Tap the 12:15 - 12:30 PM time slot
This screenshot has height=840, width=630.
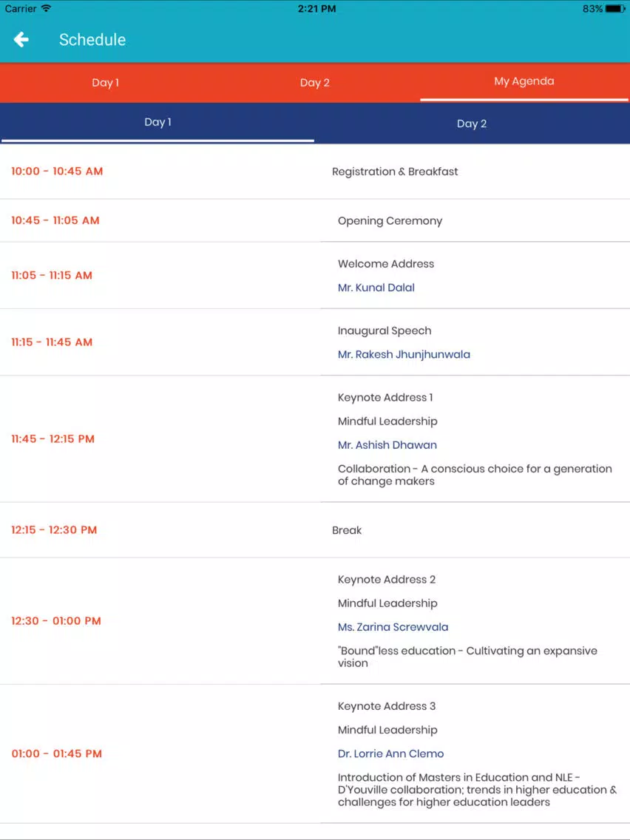pyautogui.click(x=54, y=530)
